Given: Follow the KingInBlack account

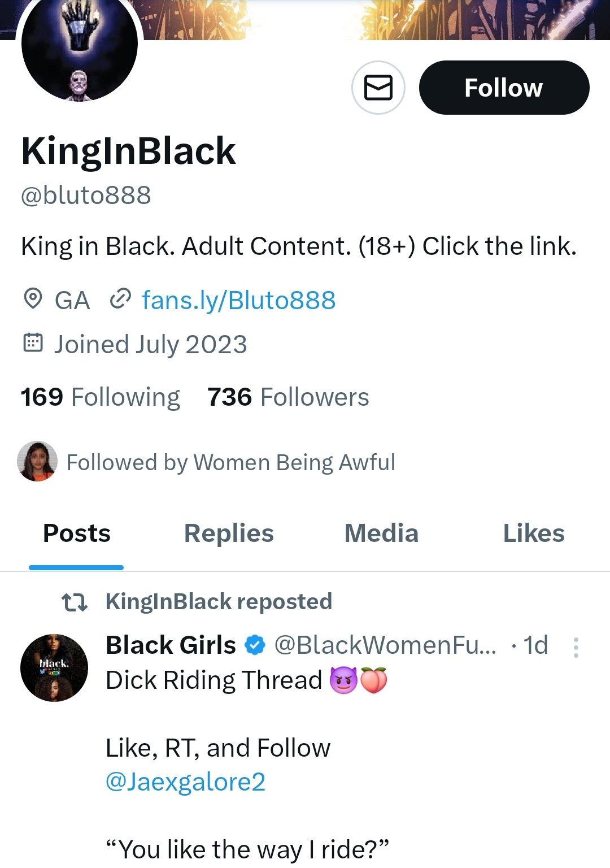Looking at the screenshot, I should tap(504, 88).
